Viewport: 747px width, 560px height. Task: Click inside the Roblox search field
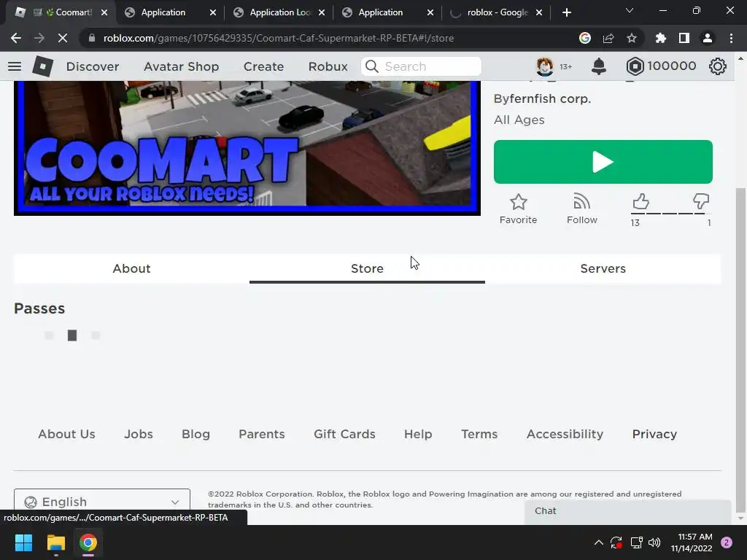click(421, 66)
